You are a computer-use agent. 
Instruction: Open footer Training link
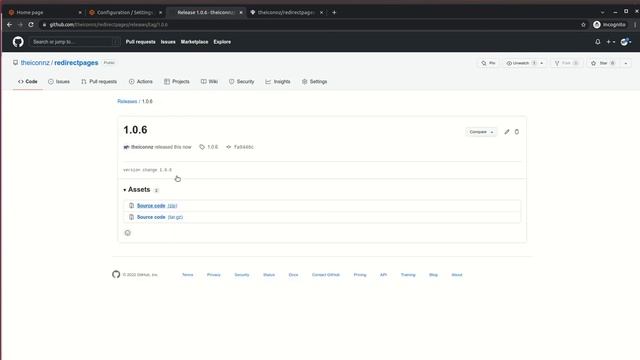[408, 275]
